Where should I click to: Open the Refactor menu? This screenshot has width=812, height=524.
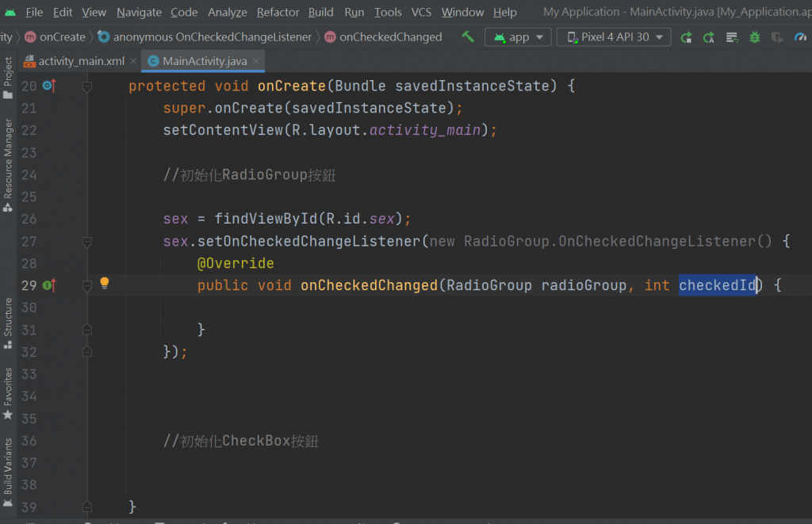coord(278,12)
